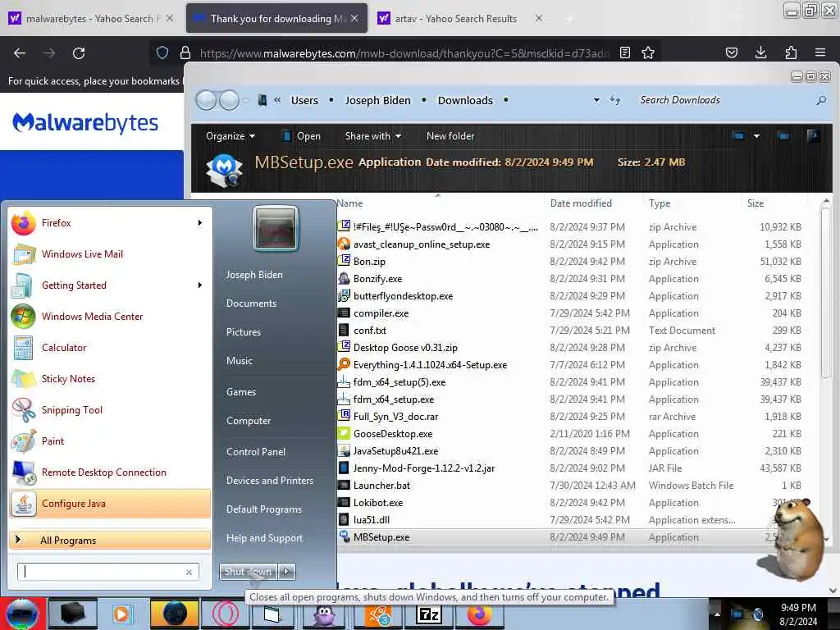Open Shut down options arrow

286,572
